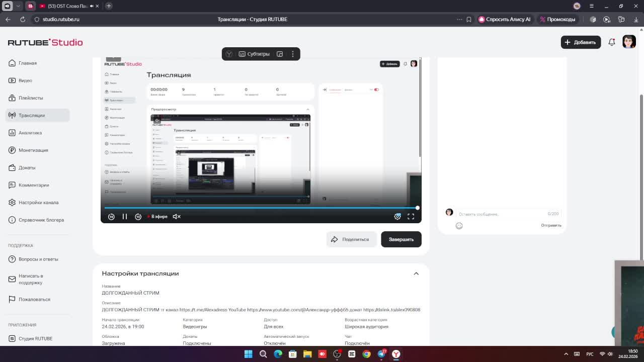Rewind the stream ten seconds
The width and height of the screenshot is (644, 362).
coord(111,217)
